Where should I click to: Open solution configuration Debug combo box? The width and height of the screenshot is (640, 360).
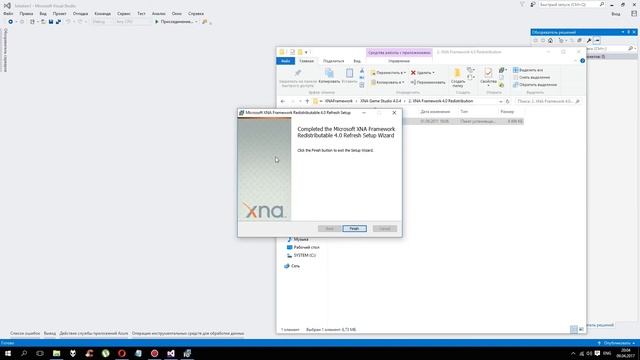(x=101, y=22)
